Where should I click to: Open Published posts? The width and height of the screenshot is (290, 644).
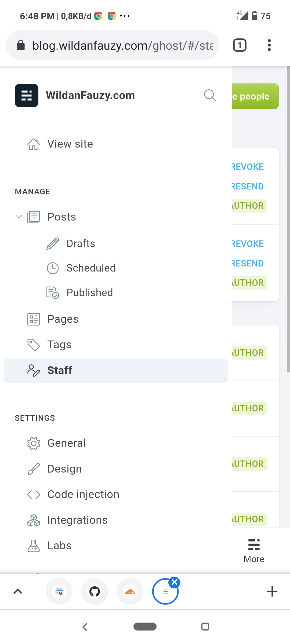(x=89, y=293)
